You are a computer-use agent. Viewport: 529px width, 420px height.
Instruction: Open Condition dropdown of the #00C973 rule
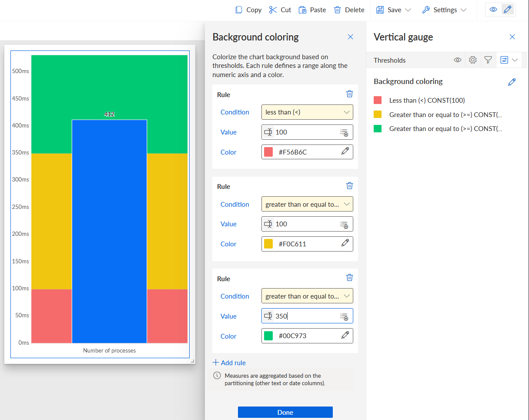(307, 296)
